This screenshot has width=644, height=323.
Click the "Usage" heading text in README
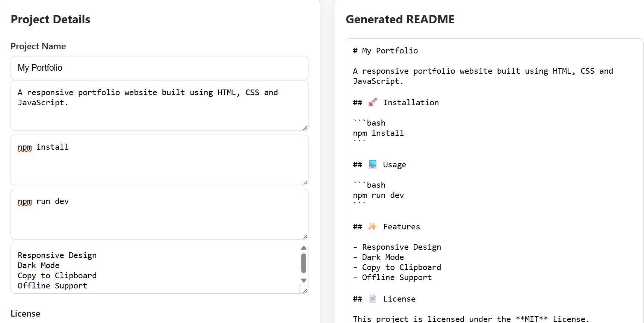point(395,165)
